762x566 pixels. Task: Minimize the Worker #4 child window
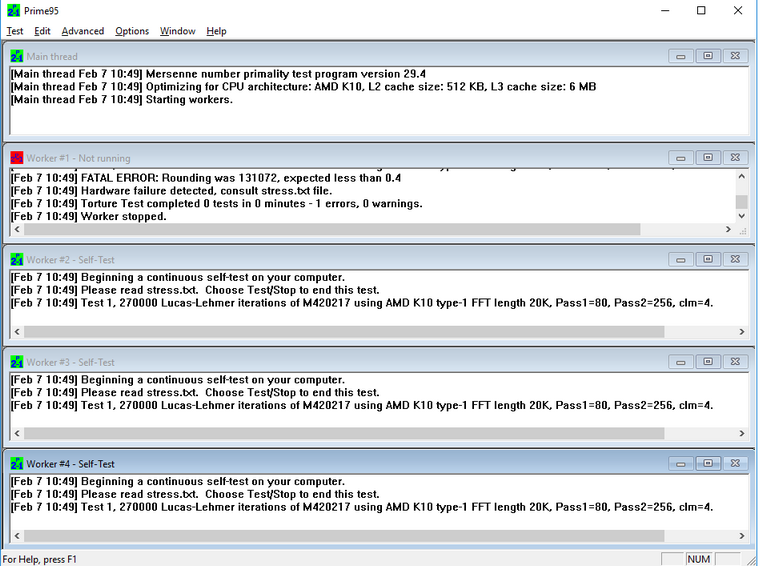pos(680,464)
